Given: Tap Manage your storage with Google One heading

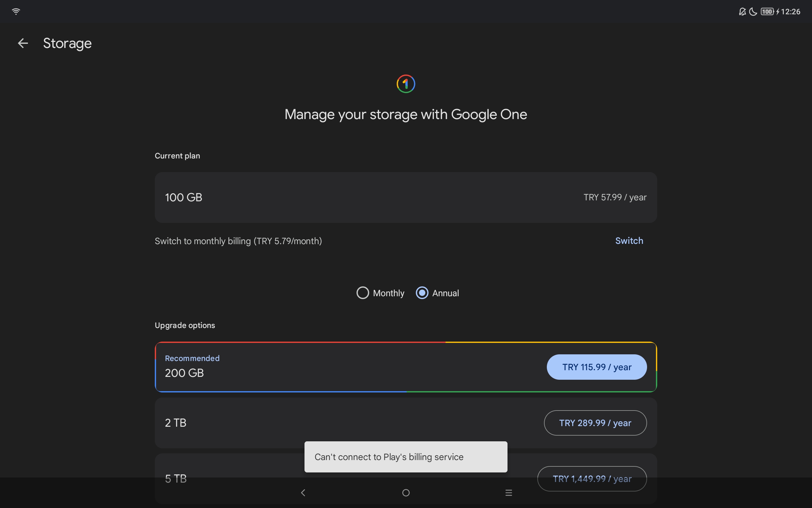Looking at the screenshot, I should point(406,115).
